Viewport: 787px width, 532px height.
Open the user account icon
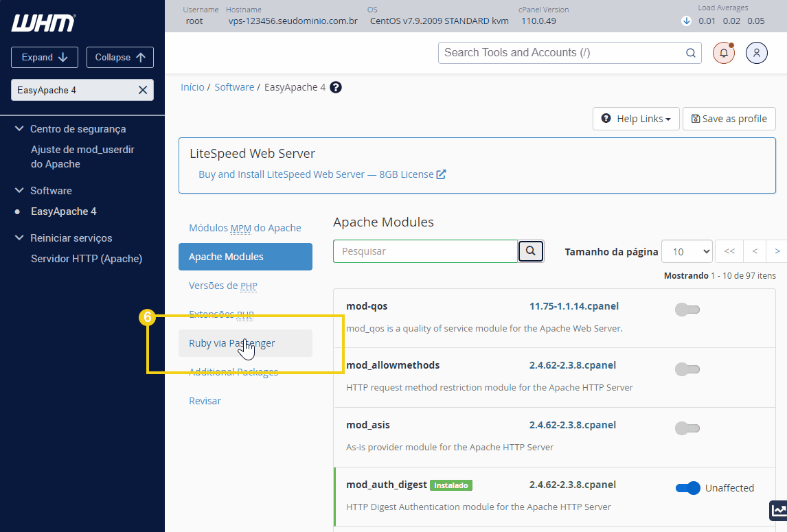[756, 53]
